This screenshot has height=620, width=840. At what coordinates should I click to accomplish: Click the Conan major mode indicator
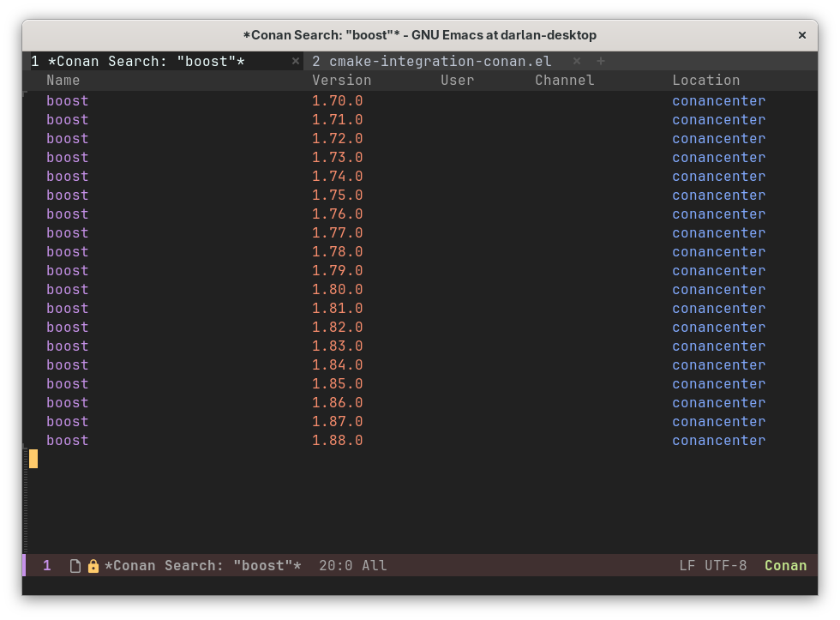tap(785, 566)
